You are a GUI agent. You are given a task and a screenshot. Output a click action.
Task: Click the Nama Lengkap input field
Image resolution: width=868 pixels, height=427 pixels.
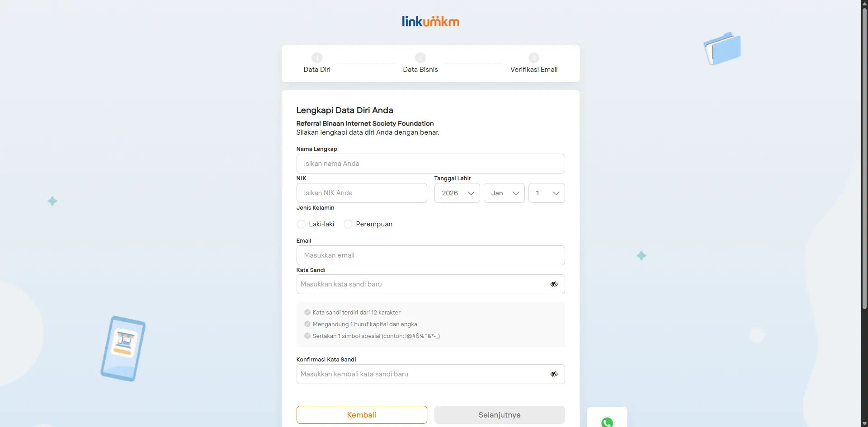[430, 163]
